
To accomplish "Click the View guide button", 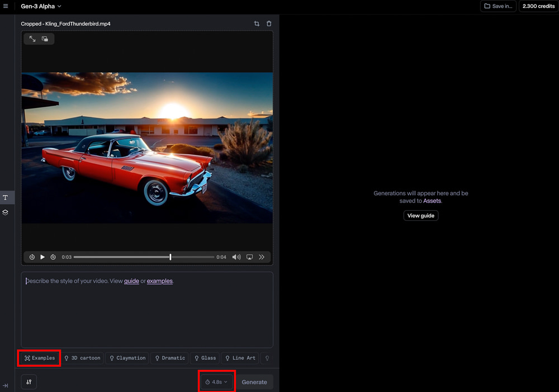I will pos(421,215).
